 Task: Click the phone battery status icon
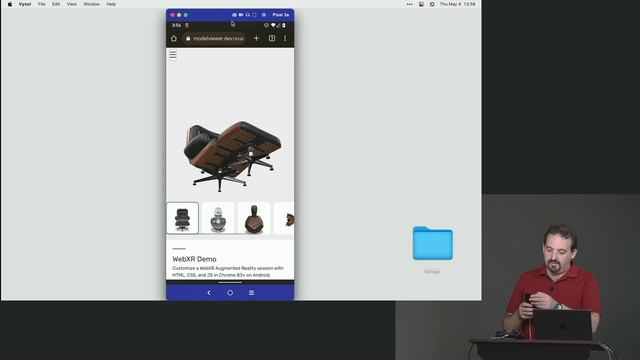[284, 25]
